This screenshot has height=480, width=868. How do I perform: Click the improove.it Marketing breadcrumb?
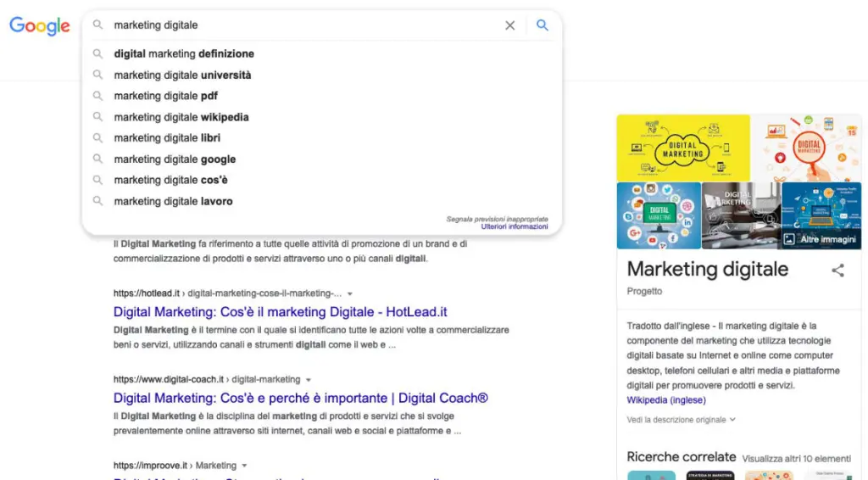point(175,466)
